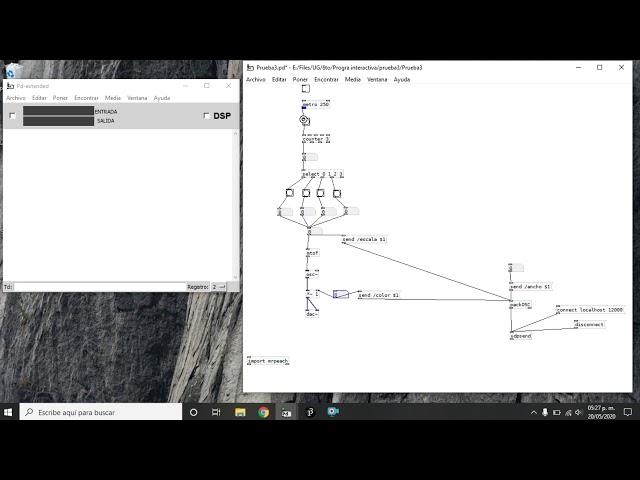Click the Pd-extended console vertical scrollbar

tap(235, 205)
